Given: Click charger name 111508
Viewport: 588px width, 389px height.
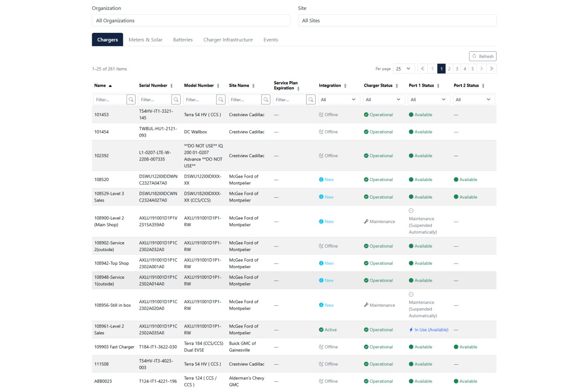Looking at the screenshot, I should tap(102, 364).
